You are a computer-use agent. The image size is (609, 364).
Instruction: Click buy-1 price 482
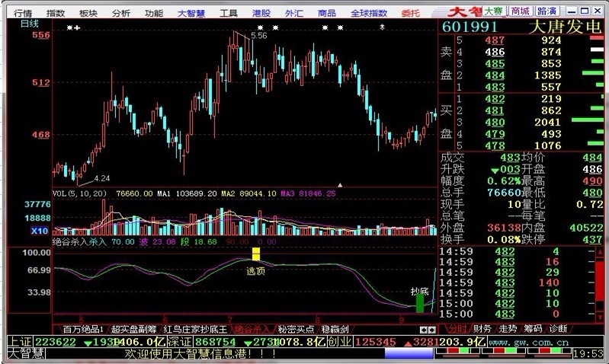pos(495,99)
